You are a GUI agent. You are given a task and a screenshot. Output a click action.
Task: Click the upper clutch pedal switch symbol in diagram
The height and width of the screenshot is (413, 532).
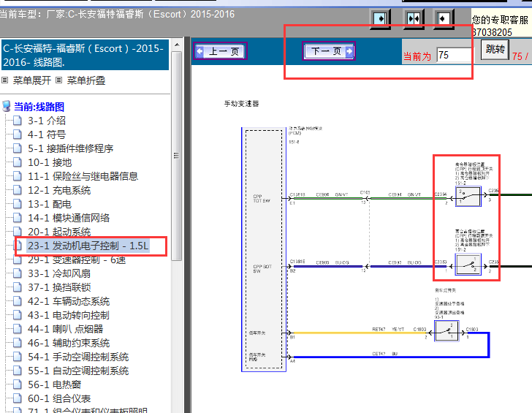tap(468, 196)
